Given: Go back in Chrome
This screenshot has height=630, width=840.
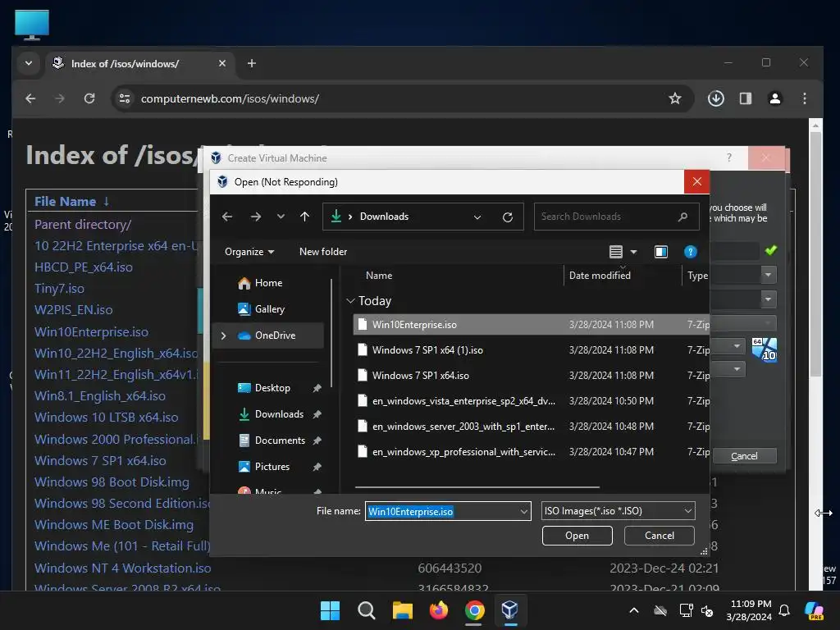Looking at the screenshot, I should [x=30, y=98].
